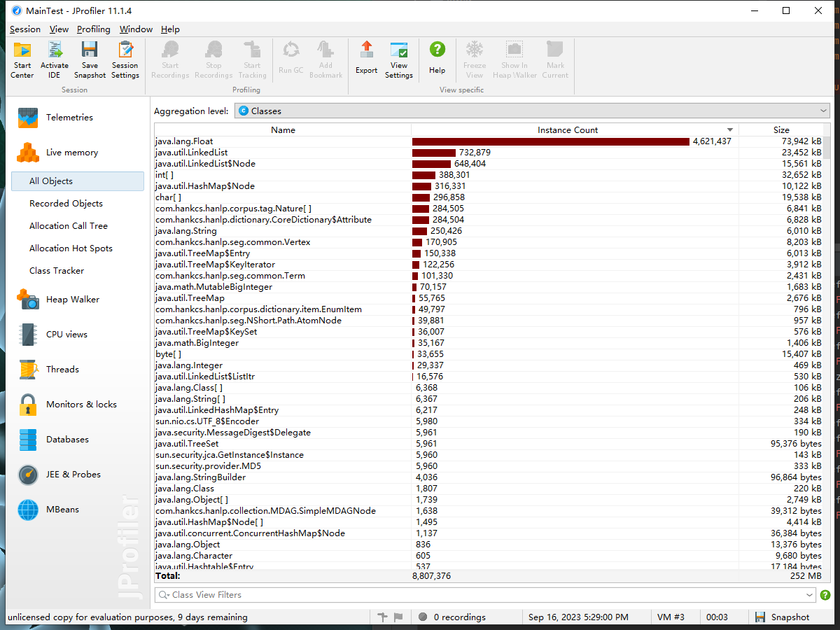Select the sun.security.provider.MD5 row

point(489,466)
